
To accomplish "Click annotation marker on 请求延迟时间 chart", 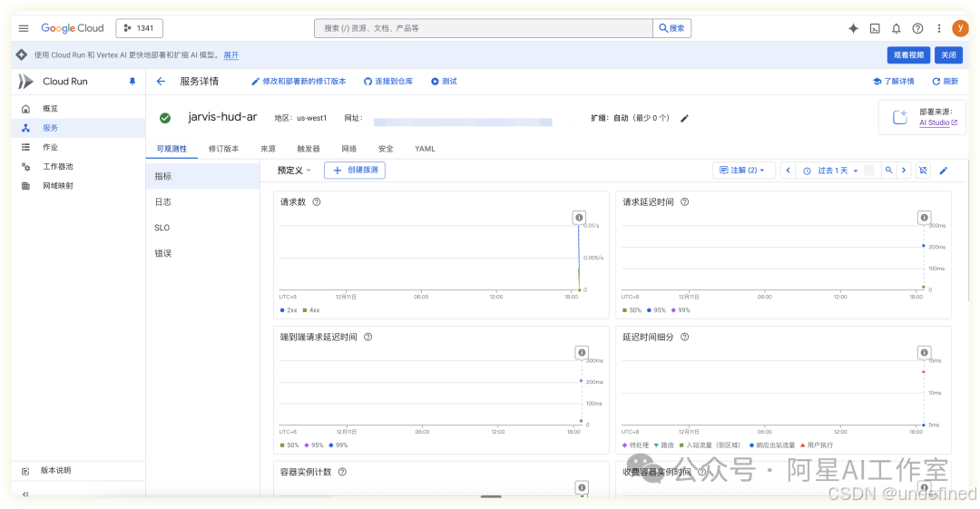I will pyautogui.click(x=924, y=218).
